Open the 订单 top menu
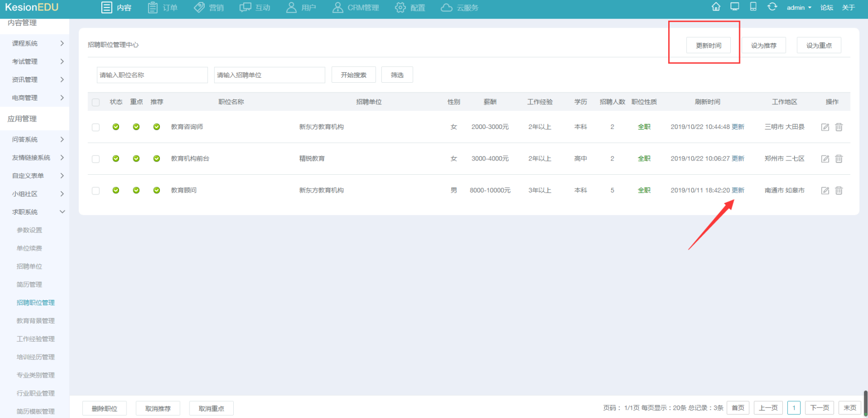This screenshot has height=418, width=868. [163, 7]
